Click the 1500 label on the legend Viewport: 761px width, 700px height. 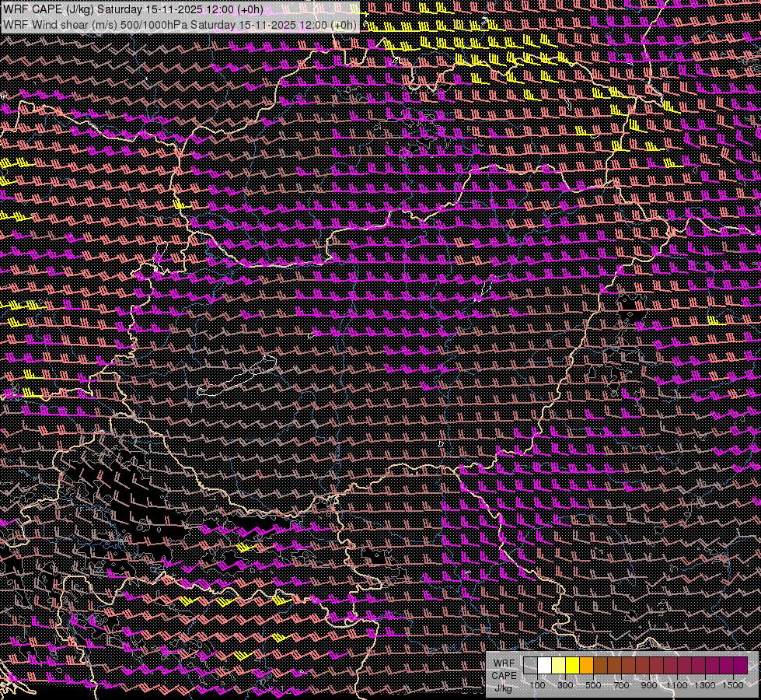click(732, 685)
